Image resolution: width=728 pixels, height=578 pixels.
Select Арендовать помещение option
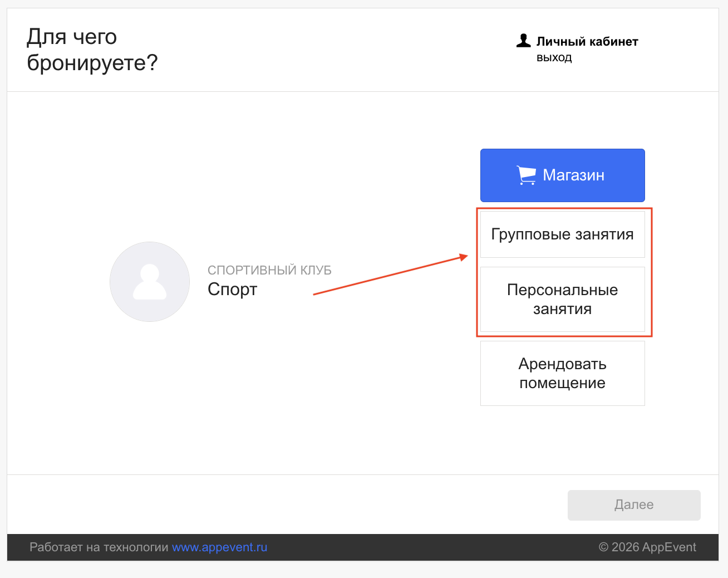562,373
